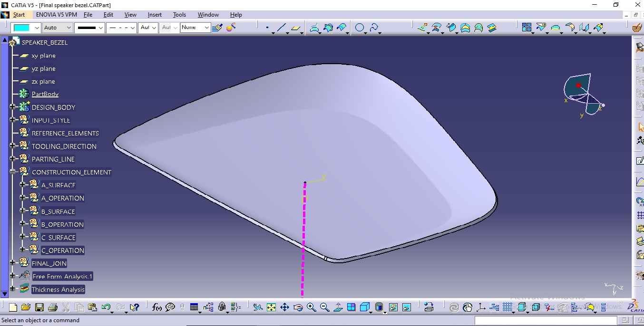Collapse the CONSTRUCTION_ELEMENT tree node

13,172
